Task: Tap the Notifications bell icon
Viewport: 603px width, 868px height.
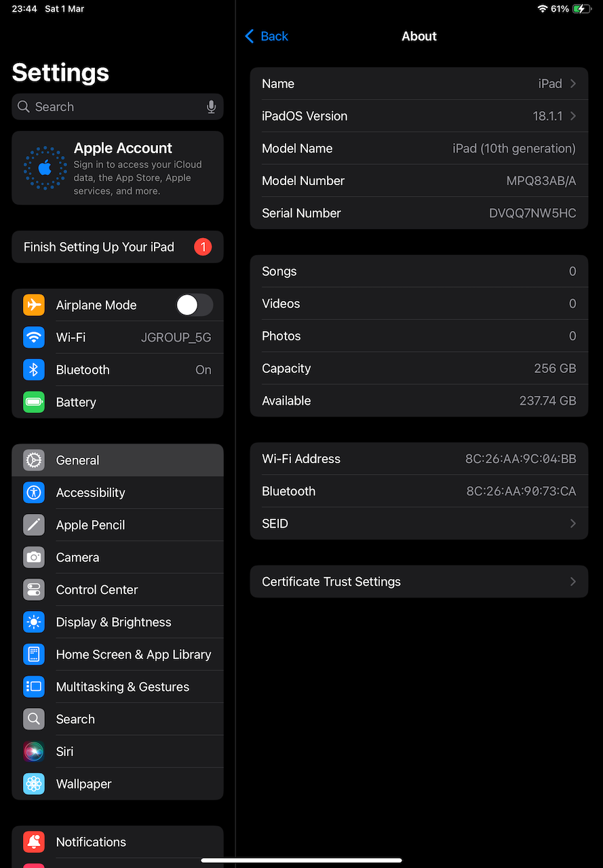Action: pyautogui.click(x=34, y=842)
